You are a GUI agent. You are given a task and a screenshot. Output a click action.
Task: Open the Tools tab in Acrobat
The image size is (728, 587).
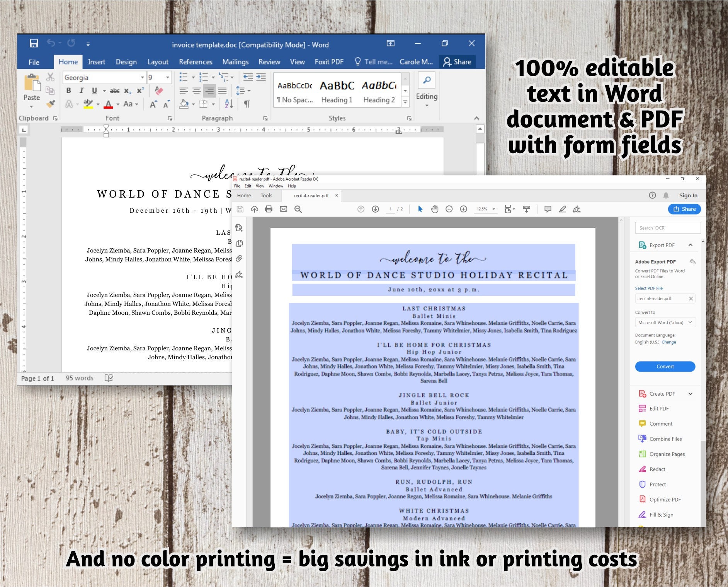[266, 196]
